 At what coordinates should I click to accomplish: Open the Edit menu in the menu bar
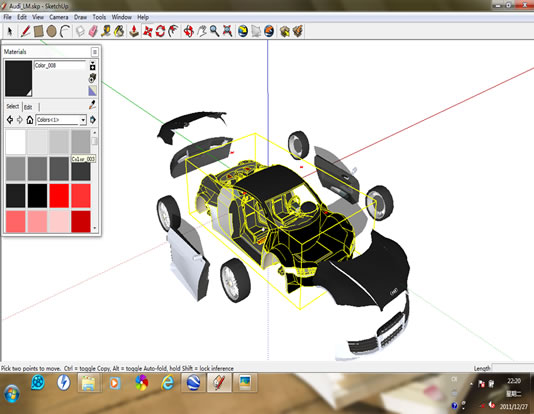click(22, 17)
